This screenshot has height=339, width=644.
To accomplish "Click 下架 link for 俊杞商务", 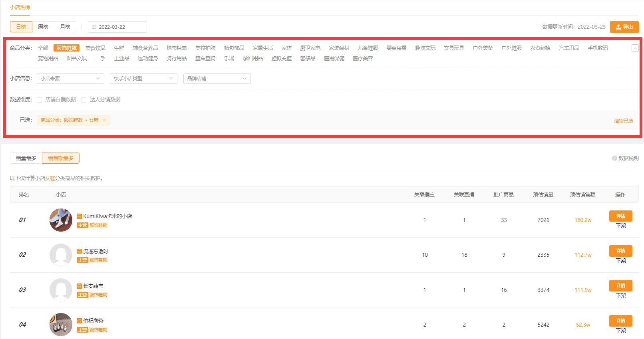I will click(x=621, y=331).
